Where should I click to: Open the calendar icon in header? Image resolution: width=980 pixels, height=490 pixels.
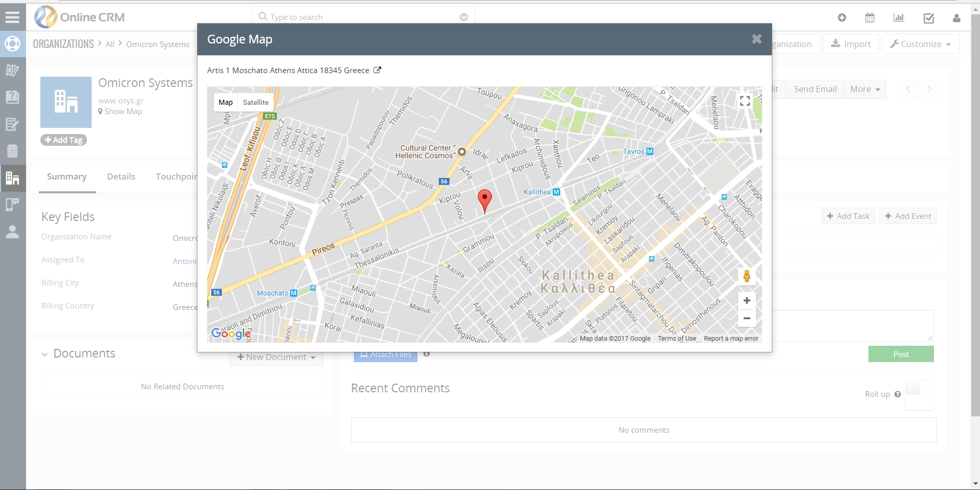tap(870, 17)
